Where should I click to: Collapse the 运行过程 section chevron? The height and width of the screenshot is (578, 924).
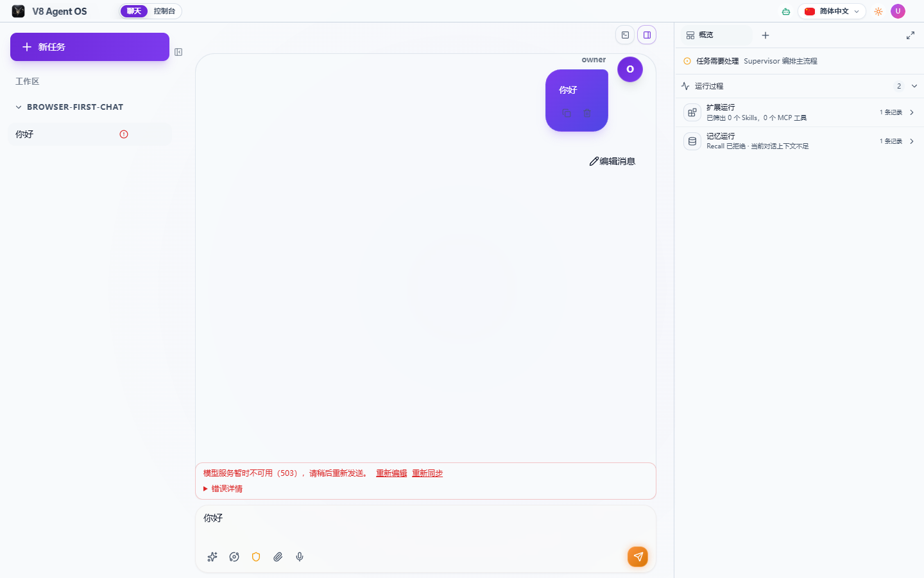pos(914,86)
